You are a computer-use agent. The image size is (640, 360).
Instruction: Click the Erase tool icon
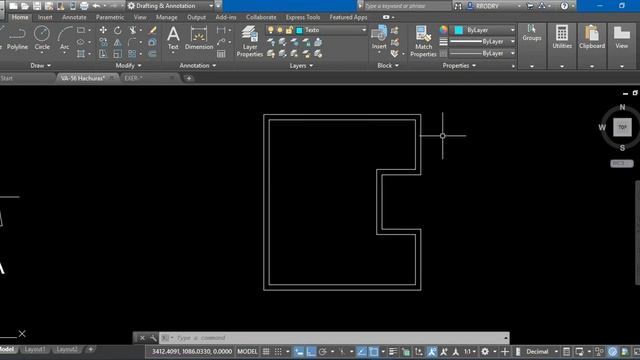pos(153,30)
